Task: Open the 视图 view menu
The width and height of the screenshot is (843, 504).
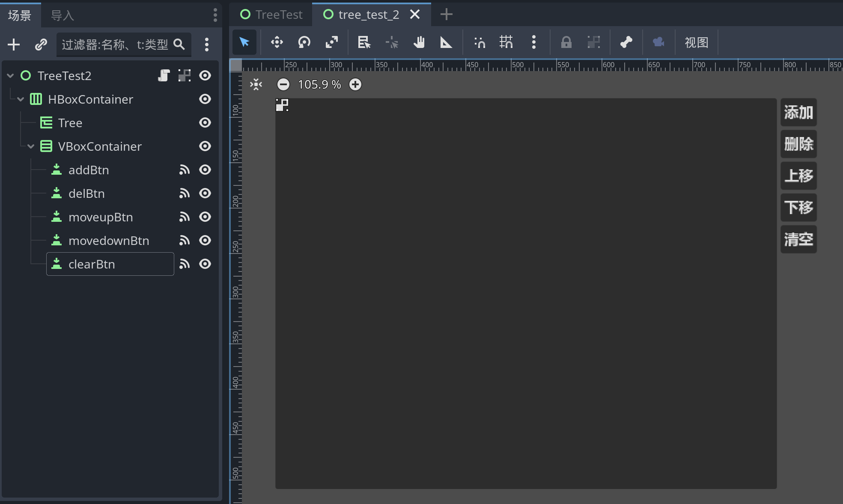Action: [x=697, y=42]
